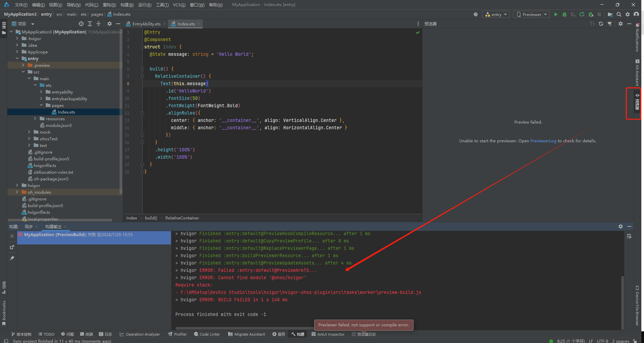Open the VCS(S) menu
Screen dimensions: 644x343
(179, 5)
